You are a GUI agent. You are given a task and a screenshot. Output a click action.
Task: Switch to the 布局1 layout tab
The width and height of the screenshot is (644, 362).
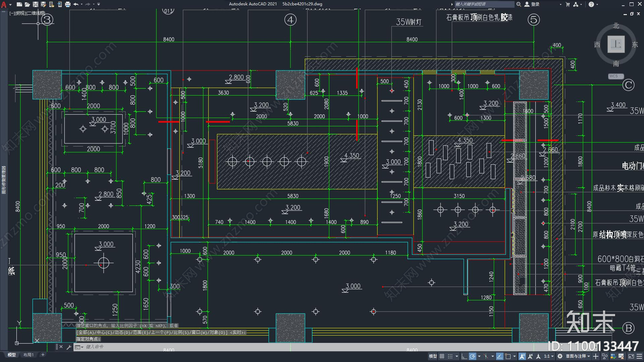click(28, 355)
